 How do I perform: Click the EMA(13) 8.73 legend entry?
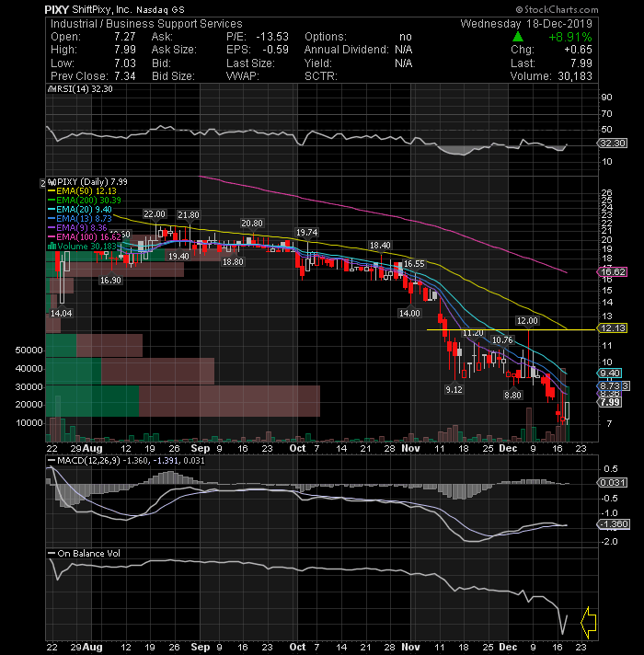(x=84, y=218)
